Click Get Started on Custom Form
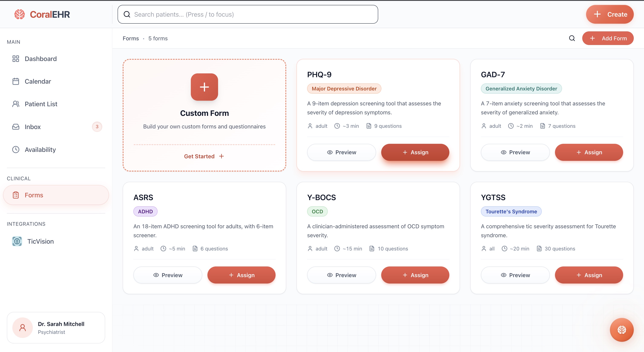The width and height of the screenshot is (644, 352). pyautogui.click(x=204, y=156)
